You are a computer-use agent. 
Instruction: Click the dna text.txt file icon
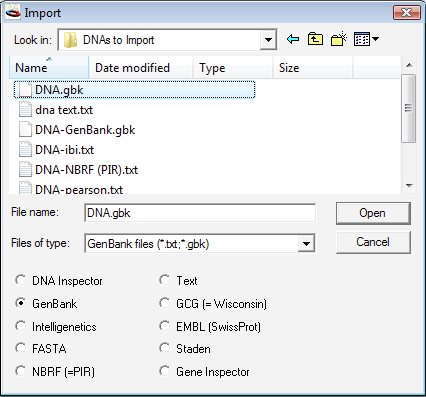(25, 110)
